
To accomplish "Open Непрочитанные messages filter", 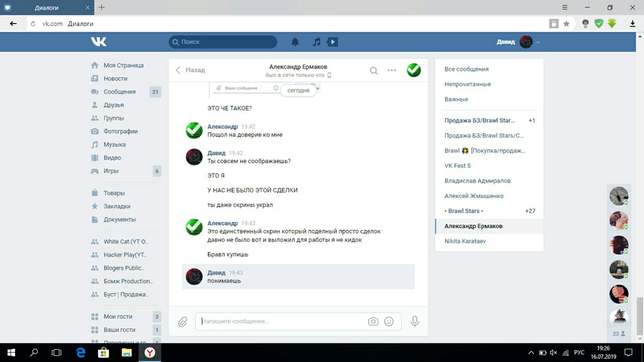I will point(467,84).
